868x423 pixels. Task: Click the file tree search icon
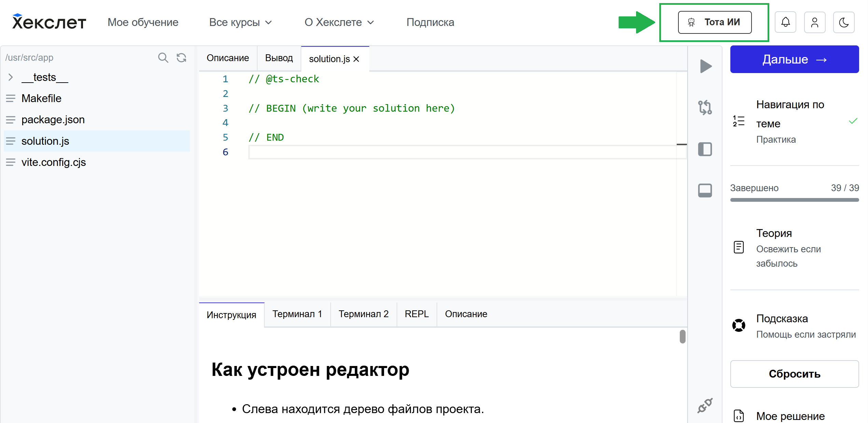pos(163,58)
